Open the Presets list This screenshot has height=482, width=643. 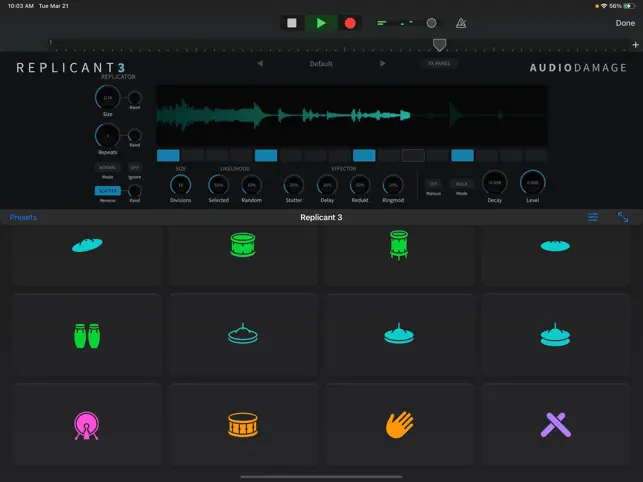click(x=23, y=217)
